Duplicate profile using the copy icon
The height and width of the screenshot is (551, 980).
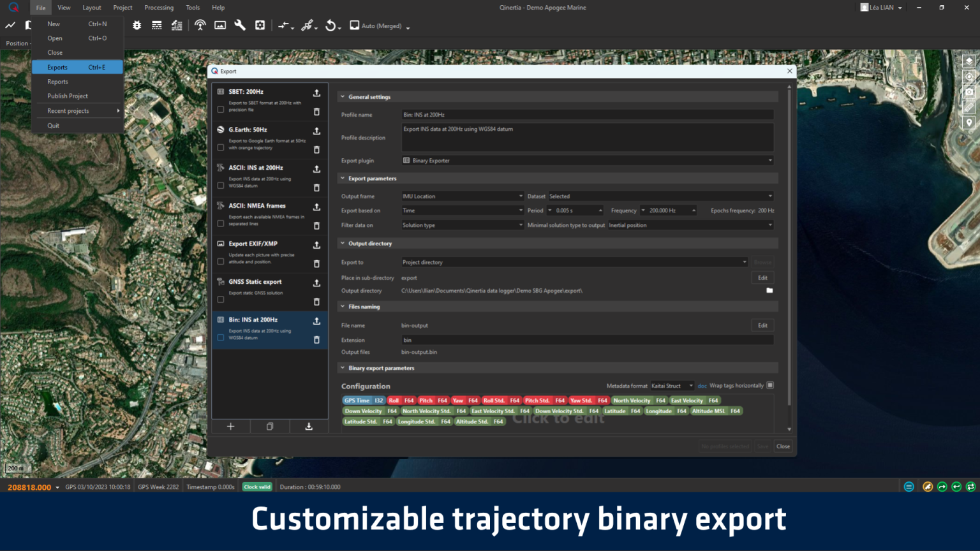(x=270, y=427)
